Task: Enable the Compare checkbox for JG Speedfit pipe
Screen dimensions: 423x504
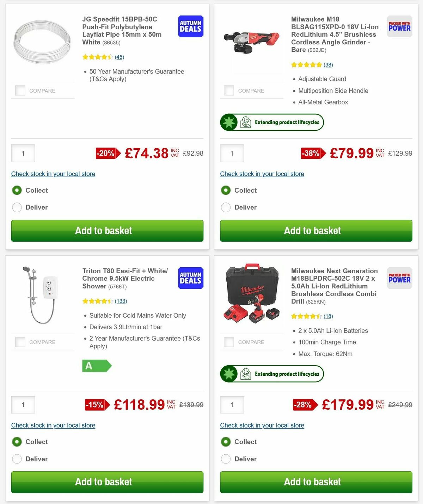Action: [20, 90]
